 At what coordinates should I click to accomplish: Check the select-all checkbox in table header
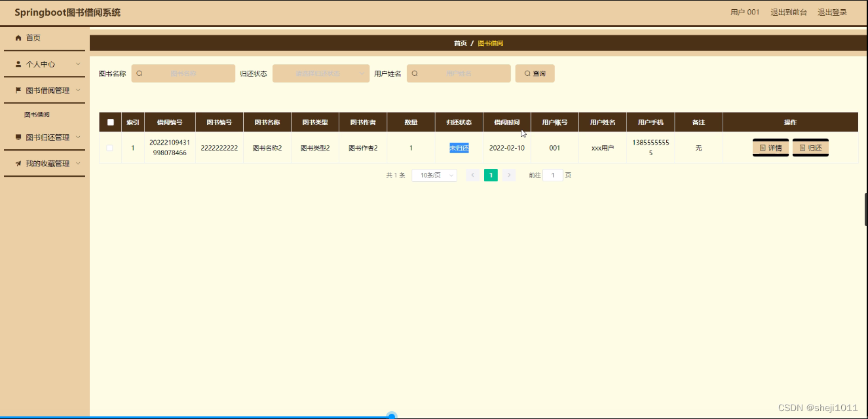110,122
